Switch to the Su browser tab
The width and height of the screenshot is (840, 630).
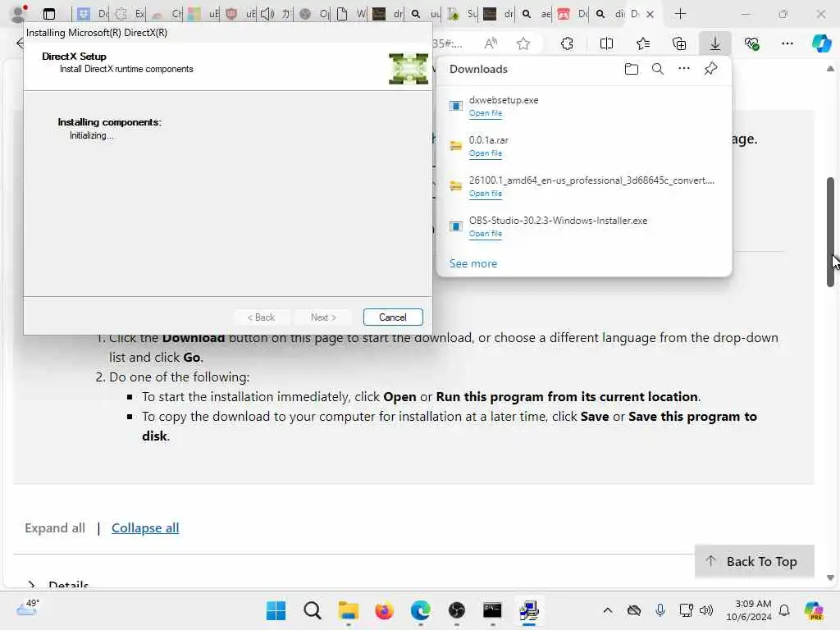464,14
